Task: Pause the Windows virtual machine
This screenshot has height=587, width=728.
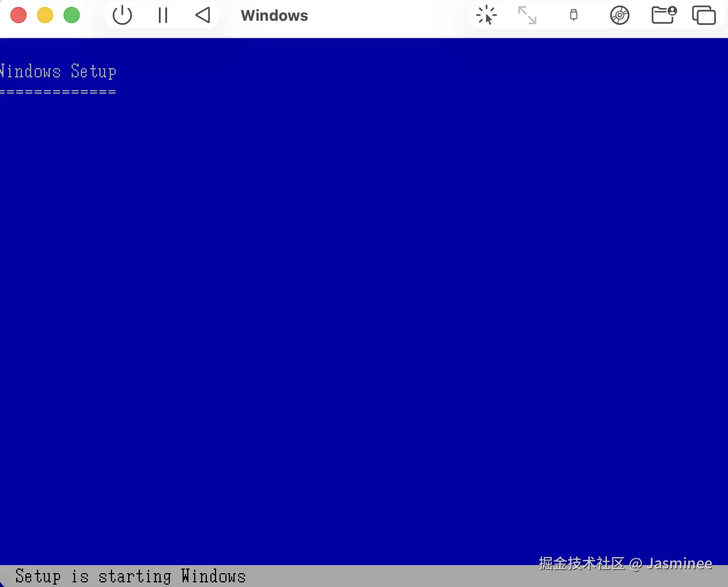Action: pos(163,15)
